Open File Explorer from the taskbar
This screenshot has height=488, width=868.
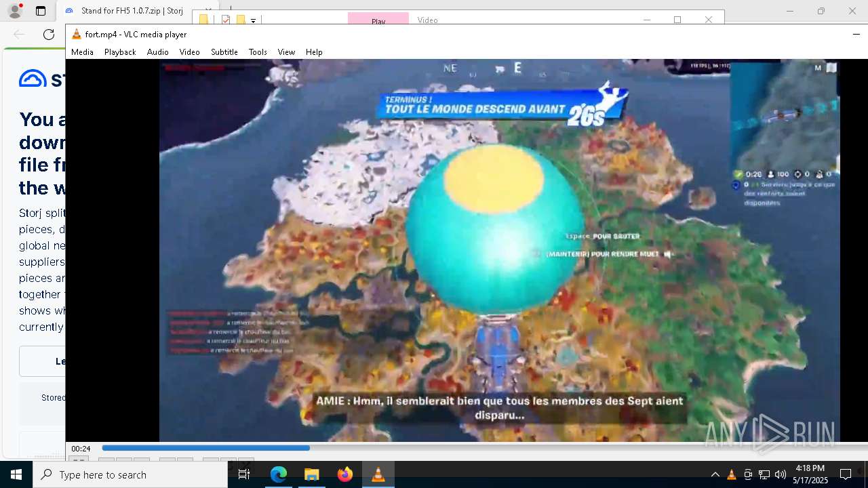point(312,474)
